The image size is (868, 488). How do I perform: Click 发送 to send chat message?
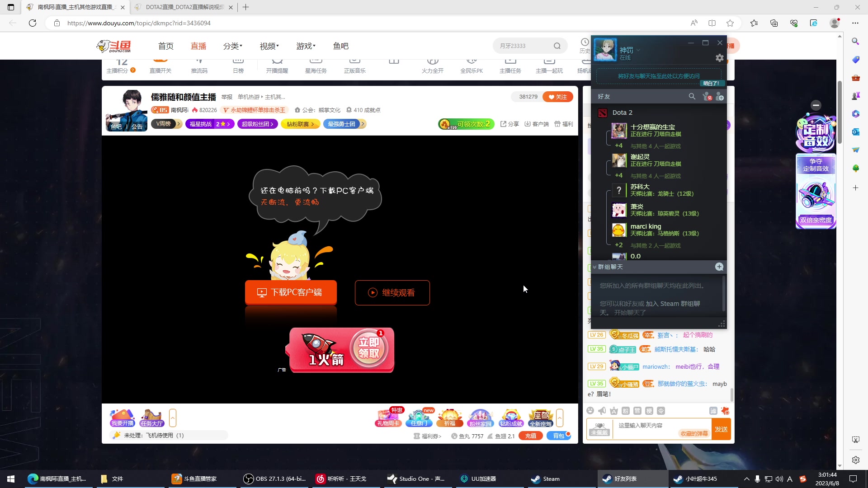pos(721,429)
